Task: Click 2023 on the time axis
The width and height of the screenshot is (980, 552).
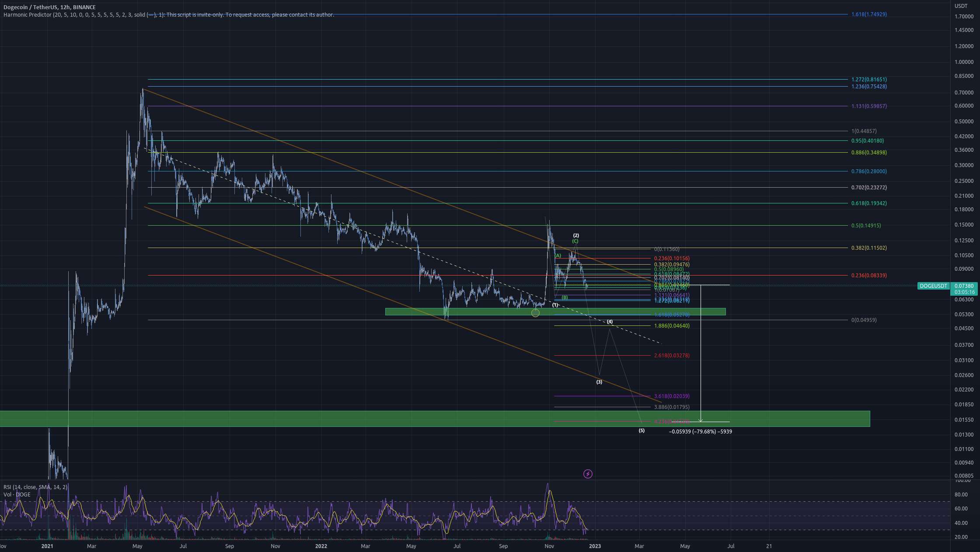Action: (x=595, y=546)
